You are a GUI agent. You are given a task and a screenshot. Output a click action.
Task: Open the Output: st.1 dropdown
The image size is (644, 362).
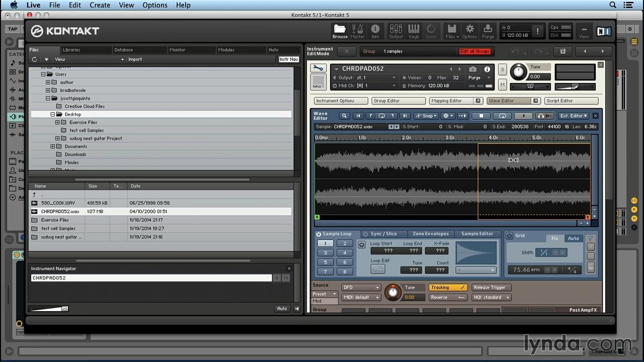pyautogui.click(x=365, y=78)
